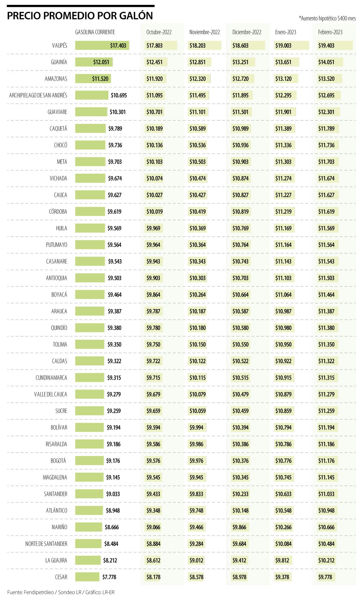Select the Febrero-2023 column header
364x603 pixels.
pos(330,32)
